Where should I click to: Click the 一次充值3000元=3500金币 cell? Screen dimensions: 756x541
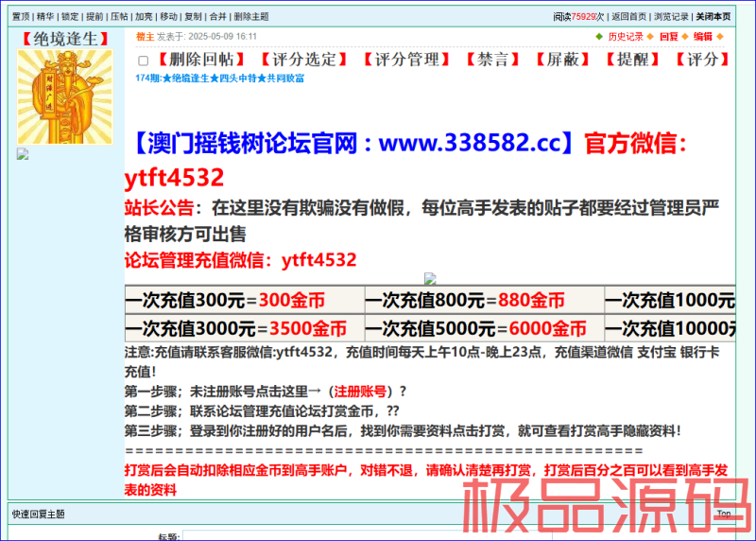tap(245, 328)
